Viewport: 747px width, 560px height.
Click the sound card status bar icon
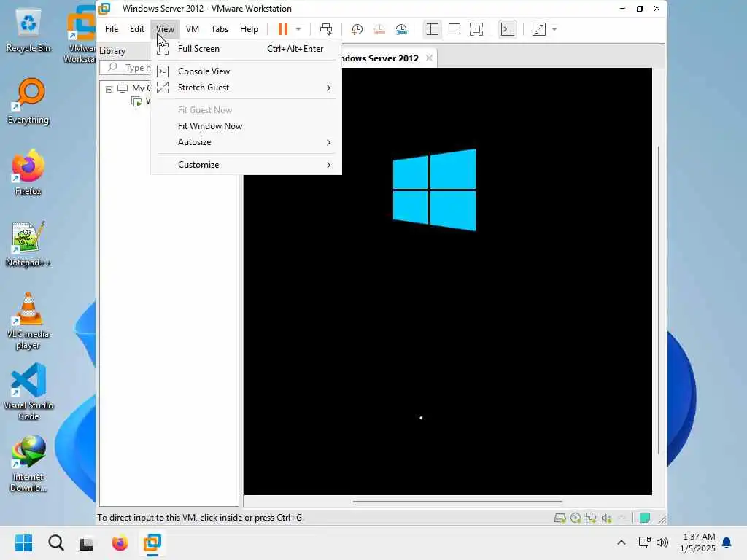point(606,518)
